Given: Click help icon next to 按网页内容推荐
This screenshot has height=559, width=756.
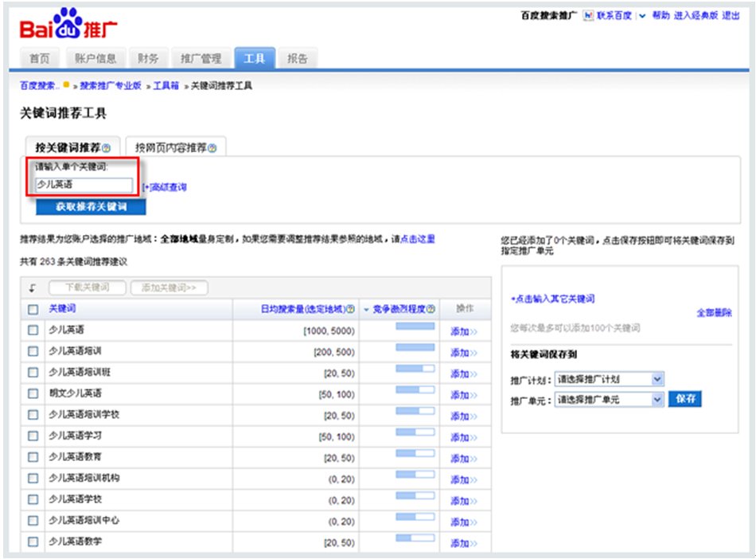Looking at the screenshot, I should point(212,148).
